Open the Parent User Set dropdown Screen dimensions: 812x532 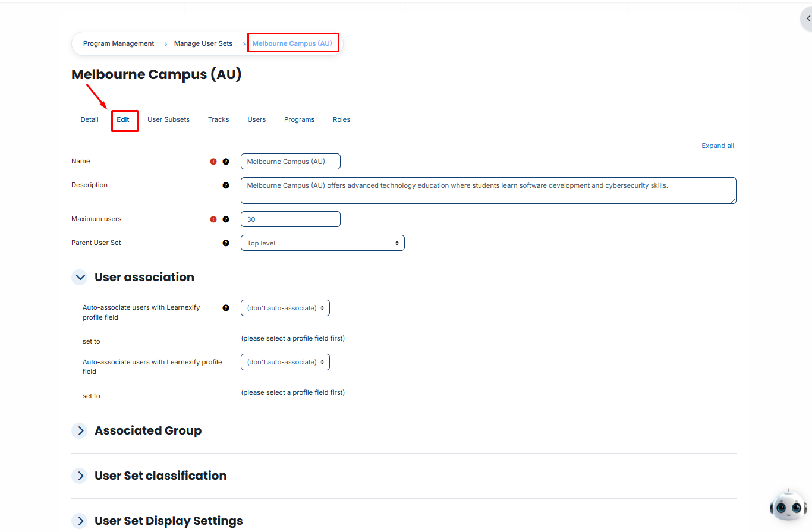coord(323,243)
